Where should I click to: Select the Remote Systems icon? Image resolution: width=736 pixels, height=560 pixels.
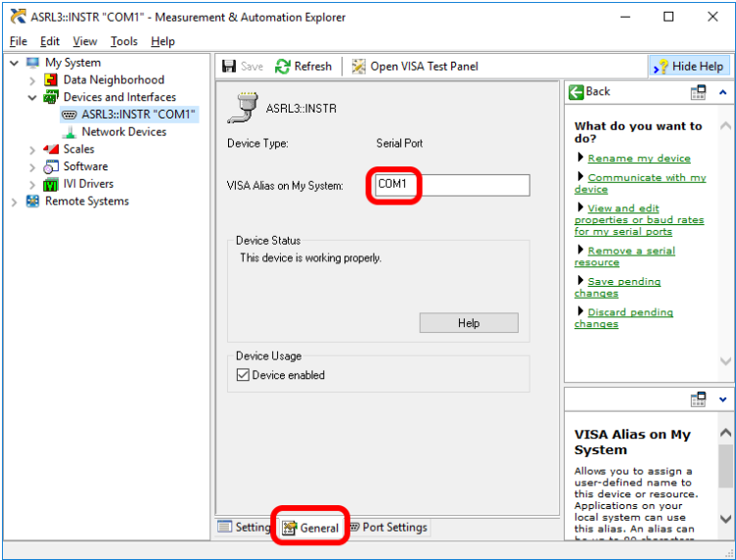tap(33, 202)
